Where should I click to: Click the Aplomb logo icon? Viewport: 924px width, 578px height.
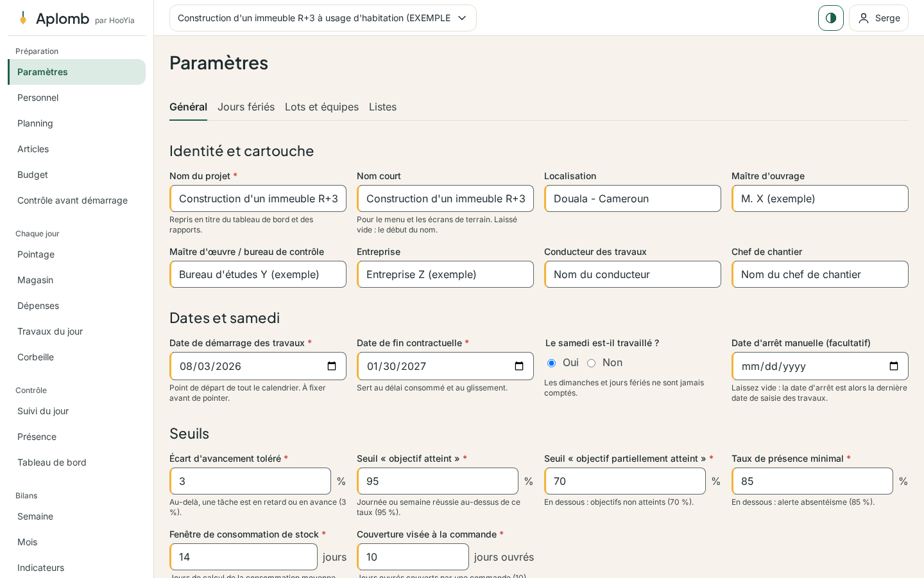coord(23,18)
